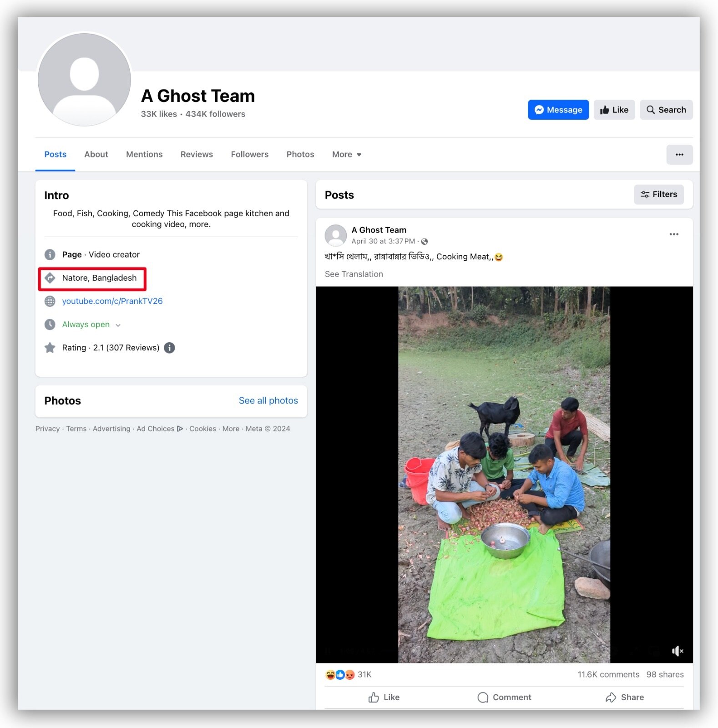718x728 pixels.
Task: Click the rating info icon
Action: coord(169,348)
